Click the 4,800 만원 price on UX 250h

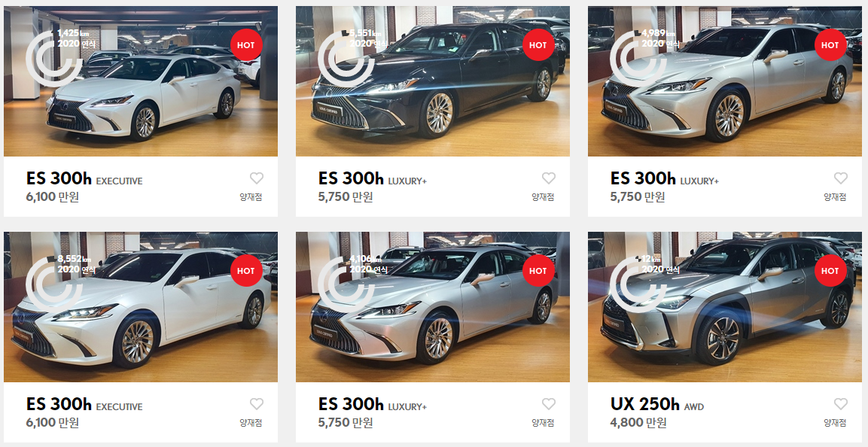638,423
